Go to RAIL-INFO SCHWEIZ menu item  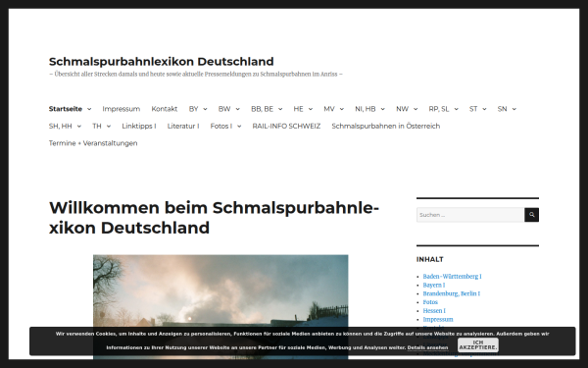click(x=286, y=127)
